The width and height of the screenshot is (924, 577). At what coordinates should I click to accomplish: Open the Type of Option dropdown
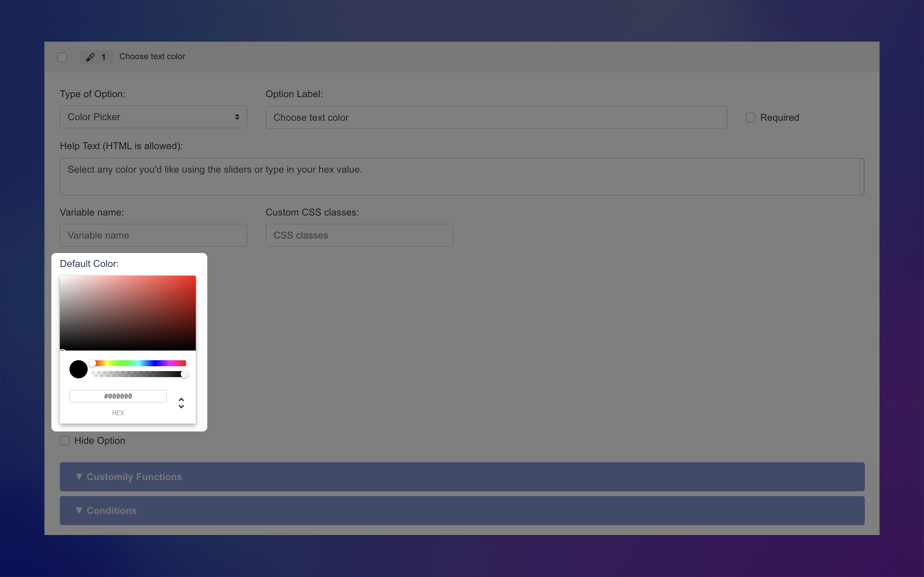click(x=153, y=117)
